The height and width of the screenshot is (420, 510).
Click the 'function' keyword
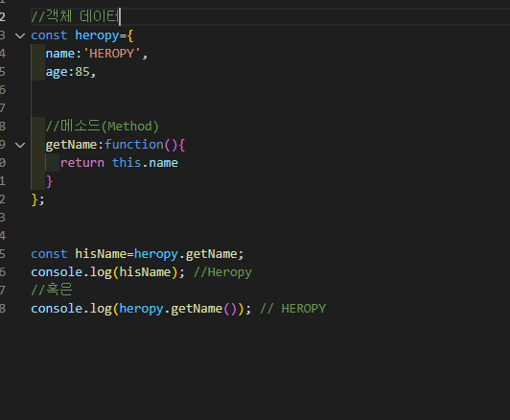[x=134, y=145]
